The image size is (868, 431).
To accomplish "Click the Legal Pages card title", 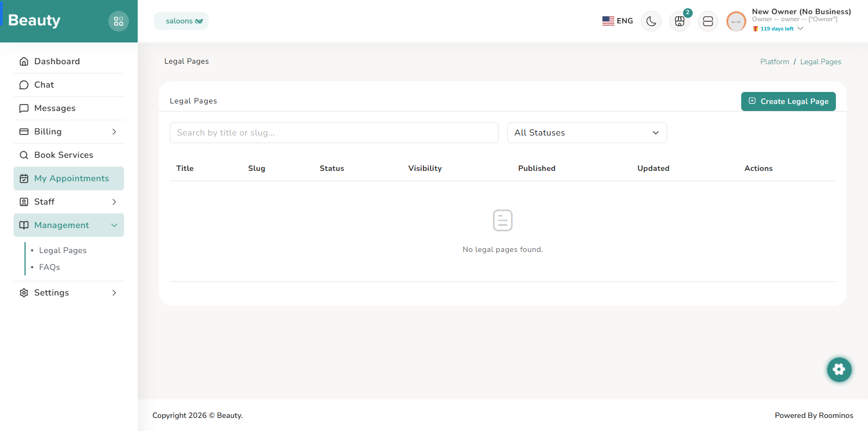I will [193, 101].
